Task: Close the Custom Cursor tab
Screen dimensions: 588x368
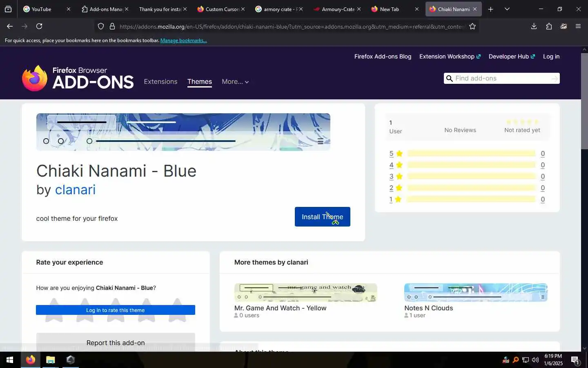Action: click(x=243, y=9)
